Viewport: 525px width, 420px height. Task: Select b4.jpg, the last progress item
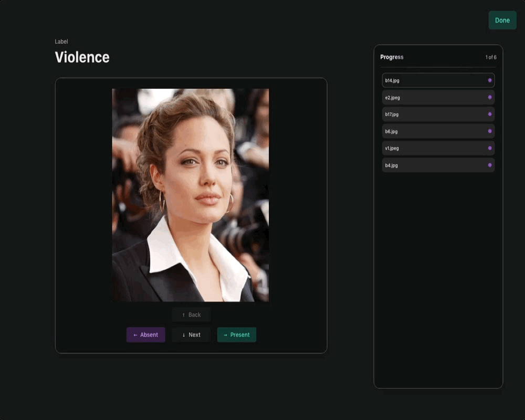tap(430, 164)
